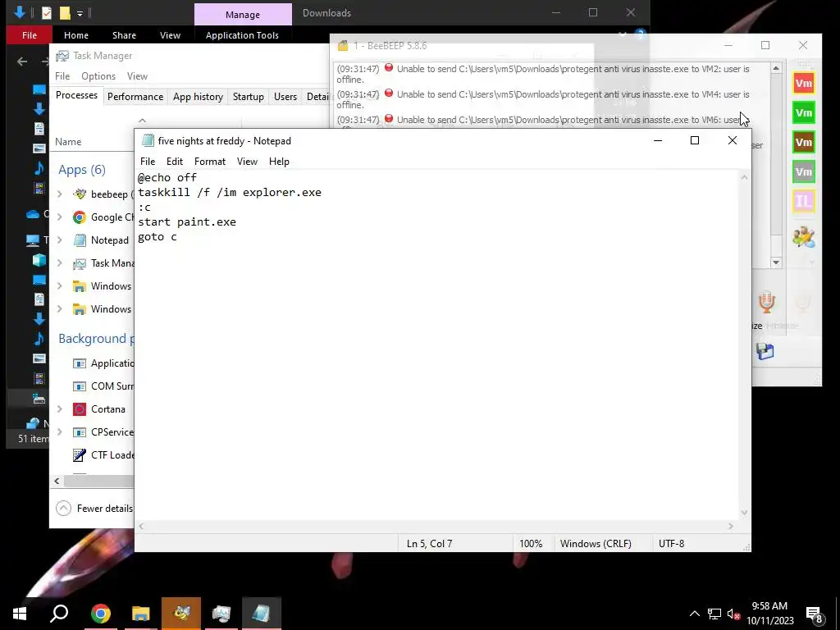
Task: Click the CTF Loader process icon
Action: tap(80, 454)
